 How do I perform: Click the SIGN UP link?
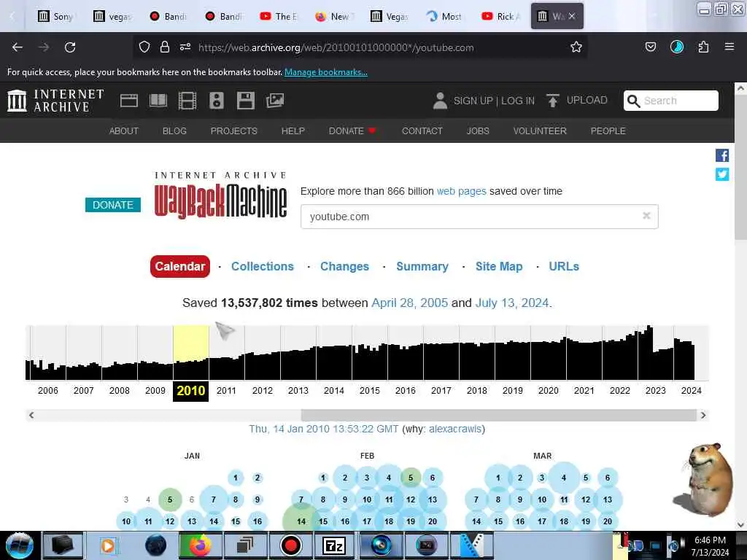[x=473, y=101]
